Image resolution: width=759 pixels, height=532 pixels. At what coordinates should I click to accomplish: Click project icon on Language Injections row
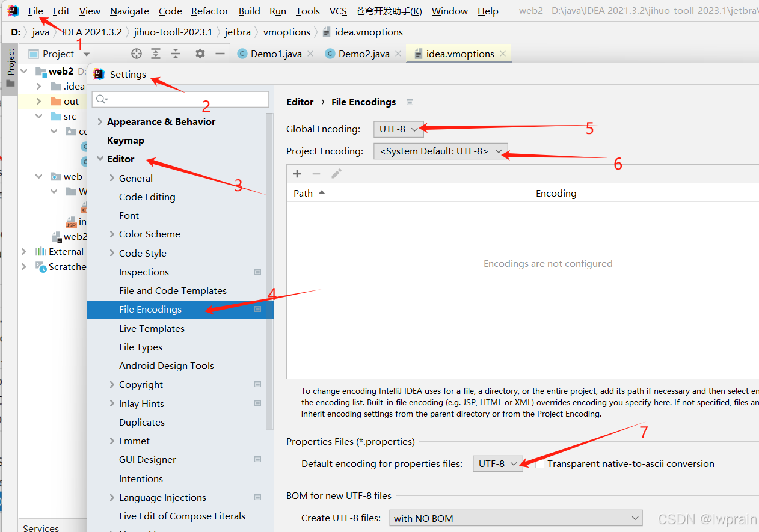coord(258,497)
